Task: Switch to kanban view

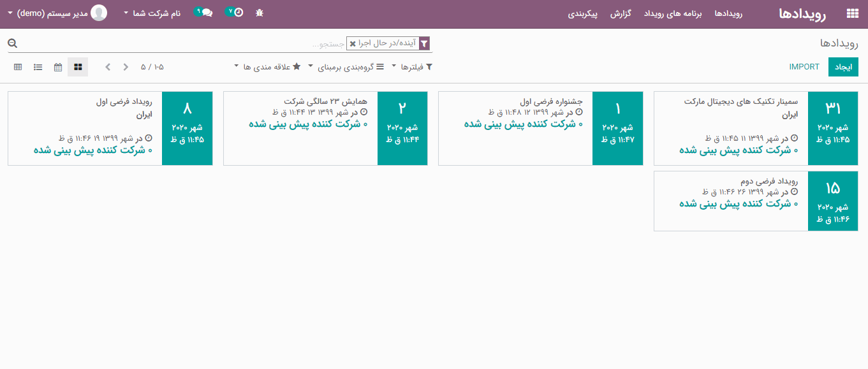Action: tap(78, 67)
